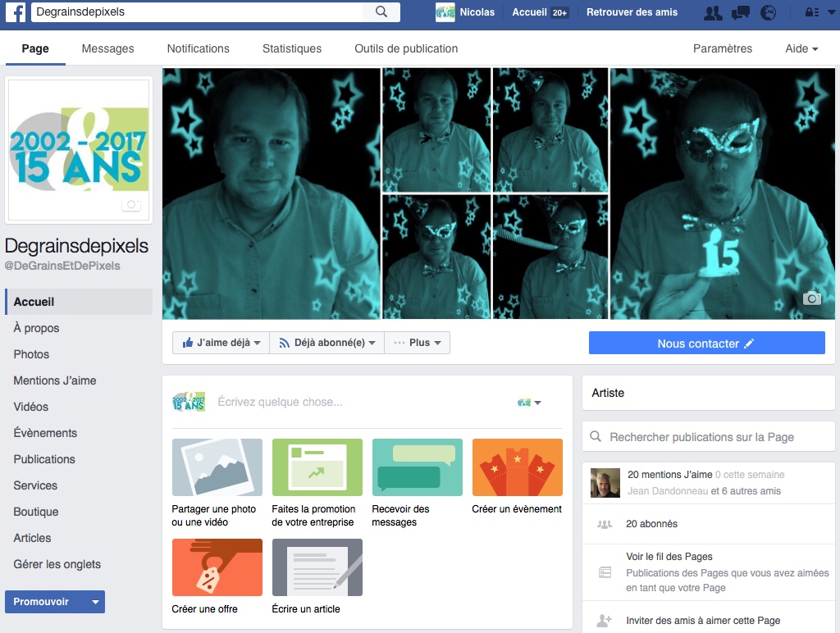Open Paramètres in the page bar

[x=723, y=48]
